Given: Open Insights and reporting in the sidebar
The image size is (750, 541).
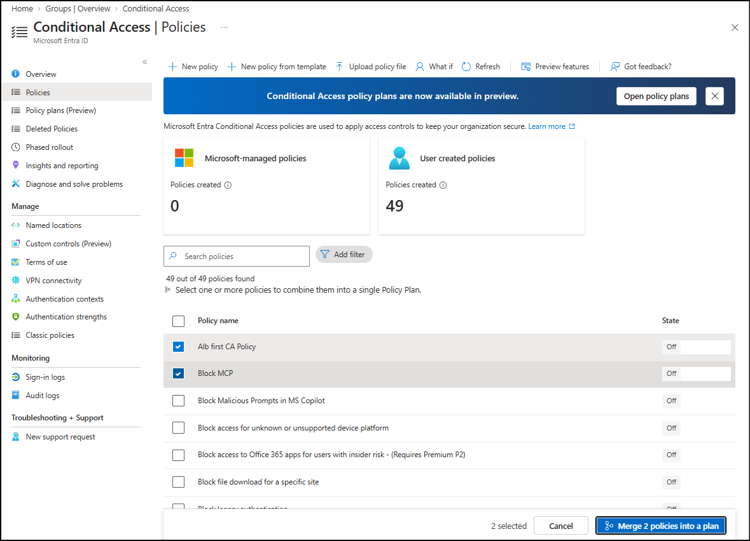Looking at the screenshot, I should point(62,165).
